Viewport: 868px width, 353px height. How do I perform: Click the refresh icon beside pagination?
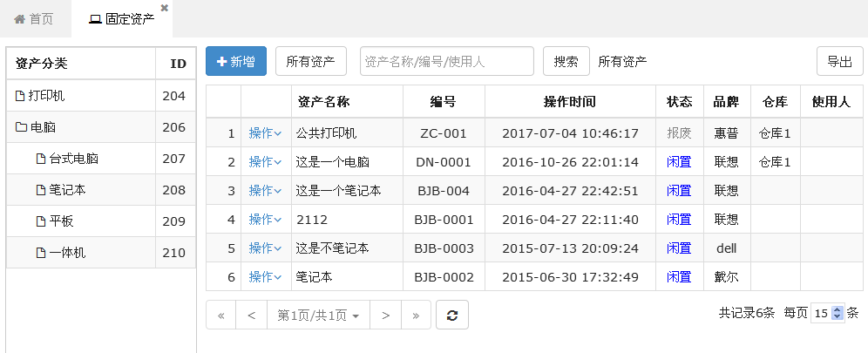coord(451,315)
